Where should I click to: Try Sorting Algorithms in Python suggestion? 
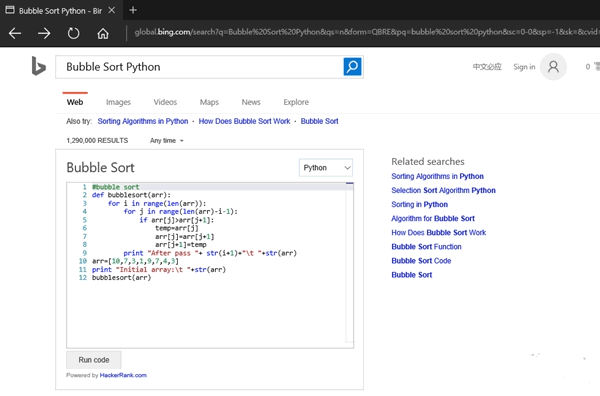click(x=143, y=121)
